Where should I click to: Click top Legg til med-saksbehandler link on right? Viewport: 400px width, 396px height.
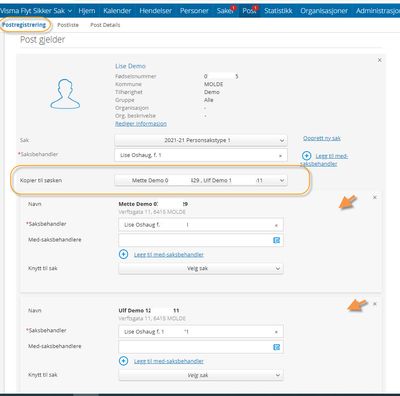(324, 160)
